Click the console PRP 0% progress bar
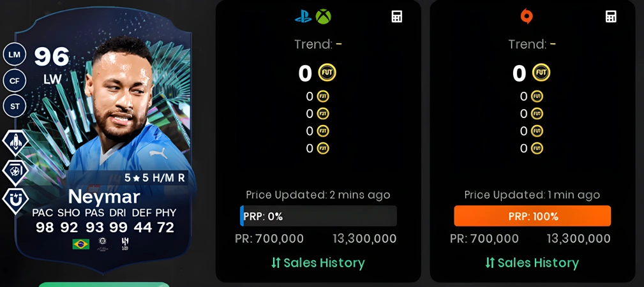Screen dimensions: 644x287 [x=318, y=216]
